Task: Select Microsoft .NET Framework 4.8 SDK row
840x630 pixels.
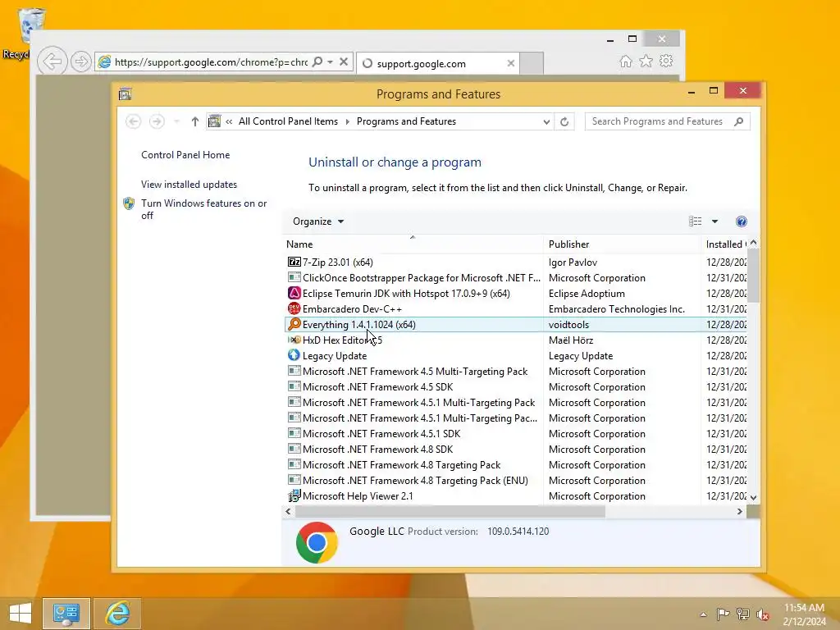Action: [517, 449]
